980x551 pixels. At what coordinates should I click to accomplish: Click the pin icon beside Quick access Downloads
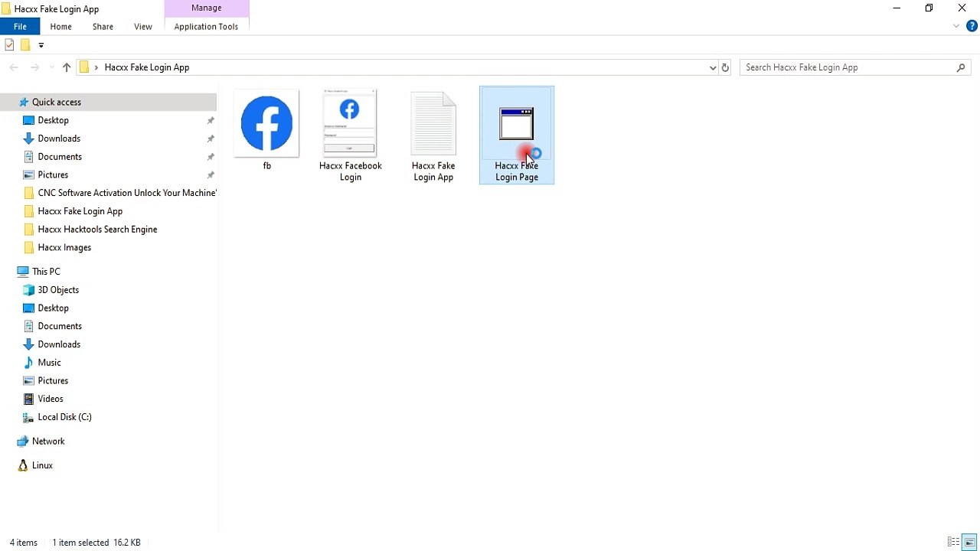coord(211,139)
